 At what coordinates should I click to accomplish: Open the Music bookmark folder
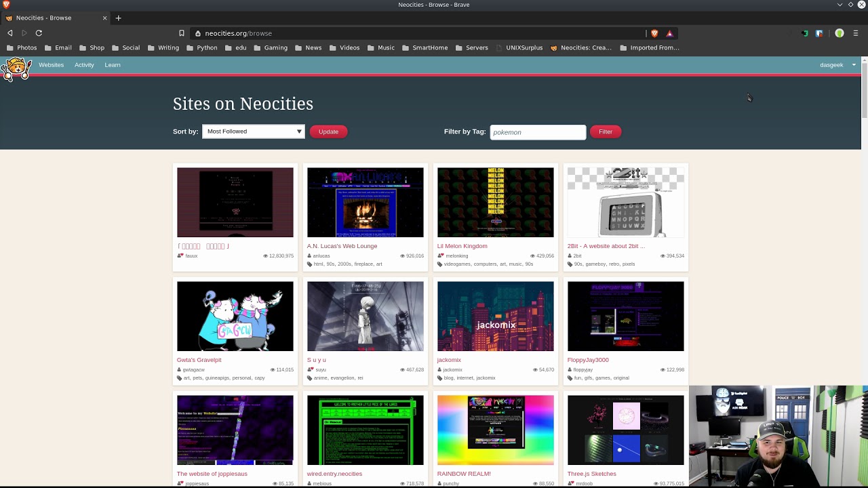coord(380,47)
